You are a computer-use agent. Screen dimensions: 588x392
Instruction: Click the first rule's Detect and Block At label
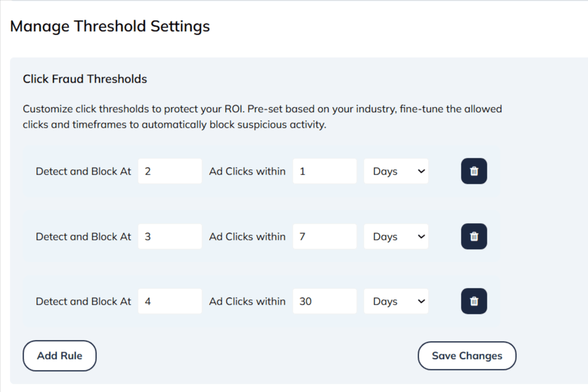[x=84, y=171]
